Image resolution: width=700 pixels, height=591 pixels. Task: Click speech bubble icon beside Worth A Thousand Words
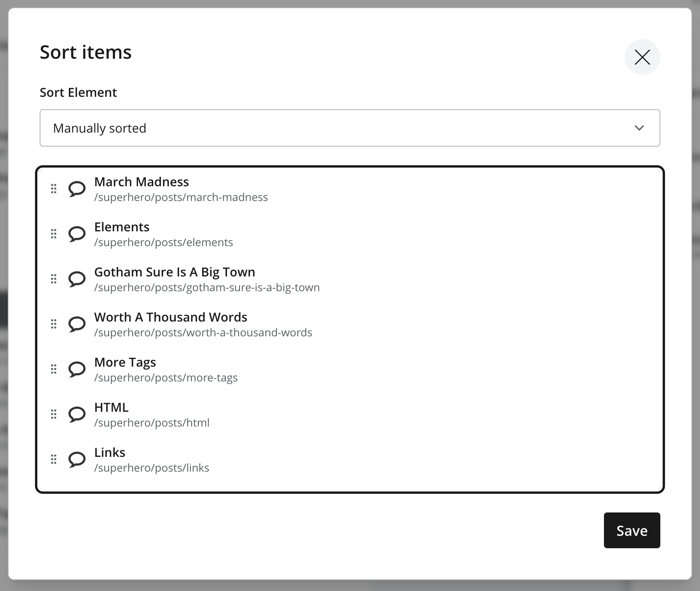[x=77, y=325]
